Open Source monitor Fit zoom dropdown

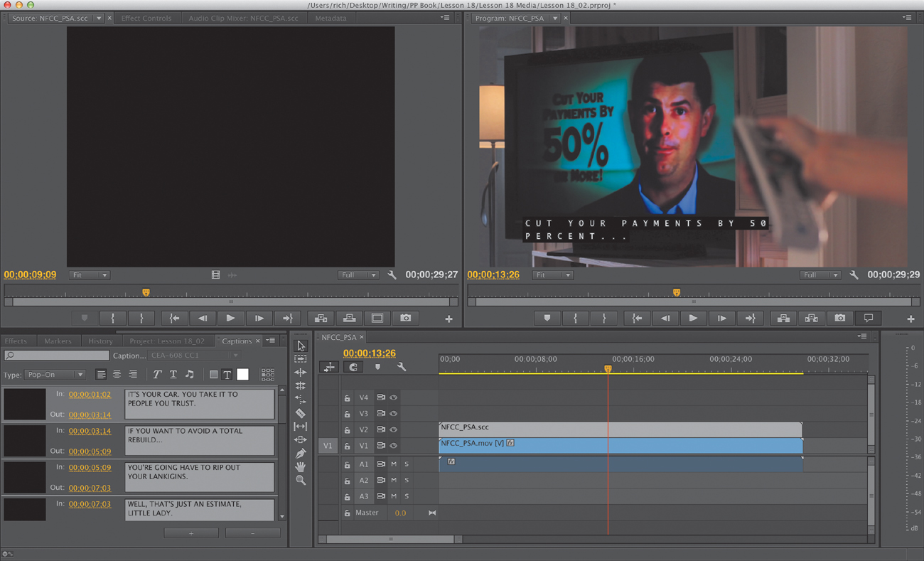pyautogui.click(x=89, y=275)
